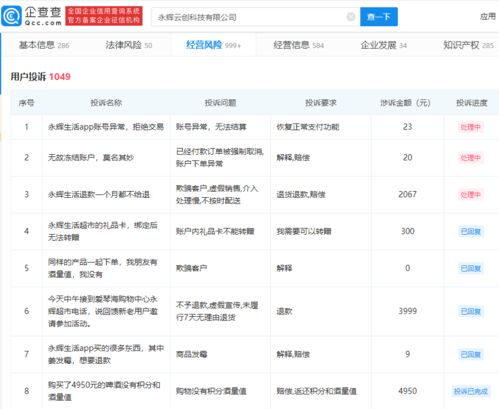499x409 pixels.
Task: Click 处理中 status in the 2067 row
Action: click(470, 195)
